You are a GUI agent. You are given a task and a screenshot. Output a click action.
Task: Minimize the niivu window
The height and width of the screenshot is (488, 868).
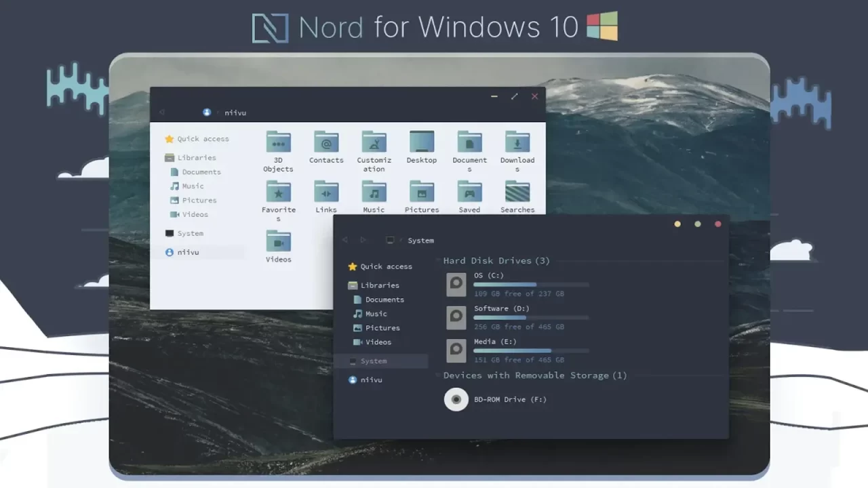click(494, 97)
